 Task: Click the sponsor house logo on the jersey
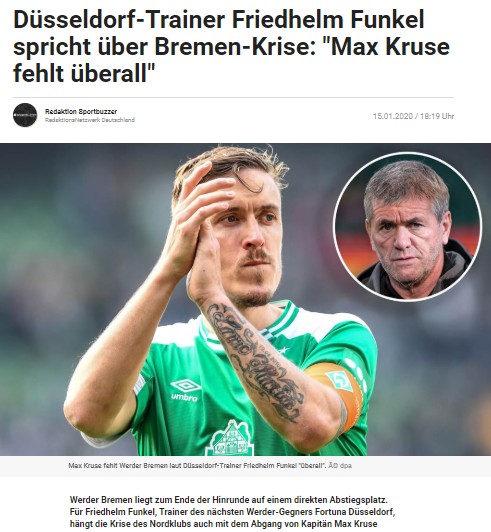click(230, 438)
